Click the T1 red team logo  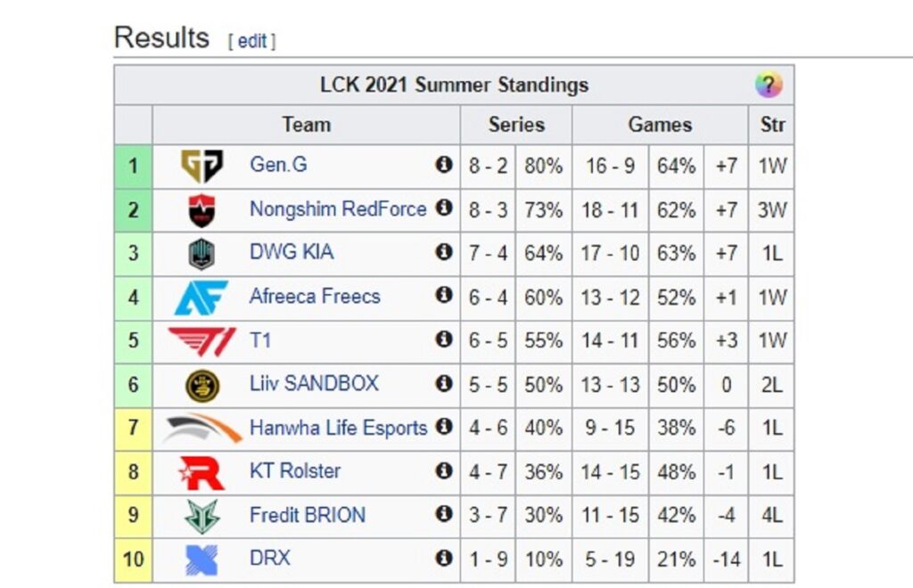click(202, 341)
